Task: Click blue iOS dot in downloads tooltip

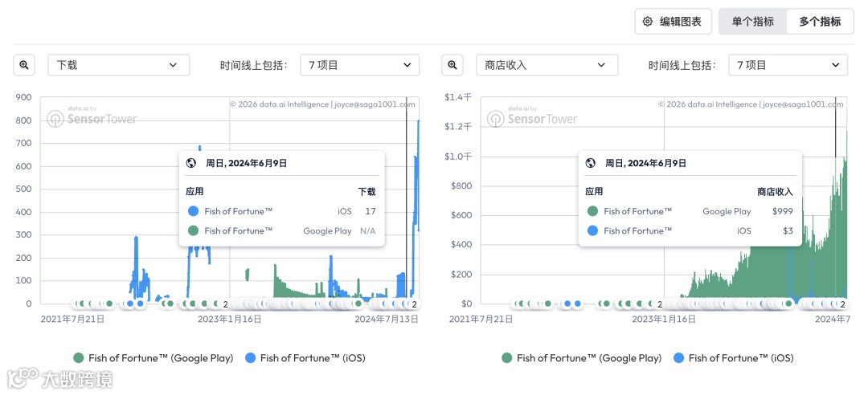Action: click(x=193, y=211)
